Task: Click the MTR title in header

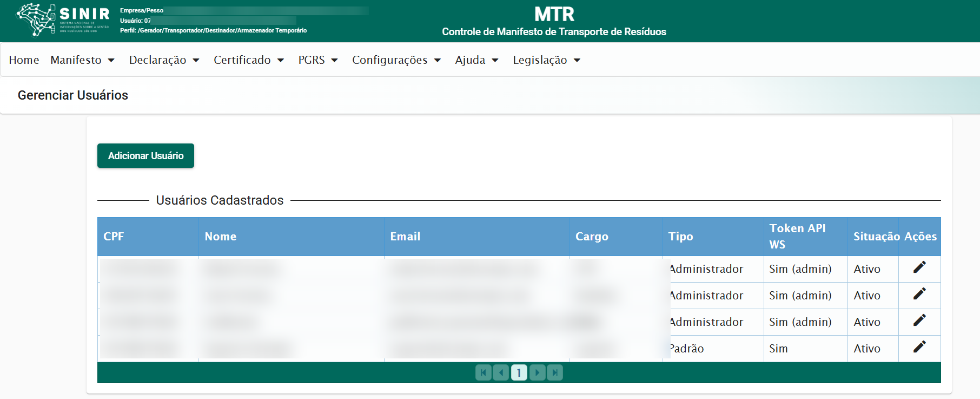Action: tap(554, 14)
